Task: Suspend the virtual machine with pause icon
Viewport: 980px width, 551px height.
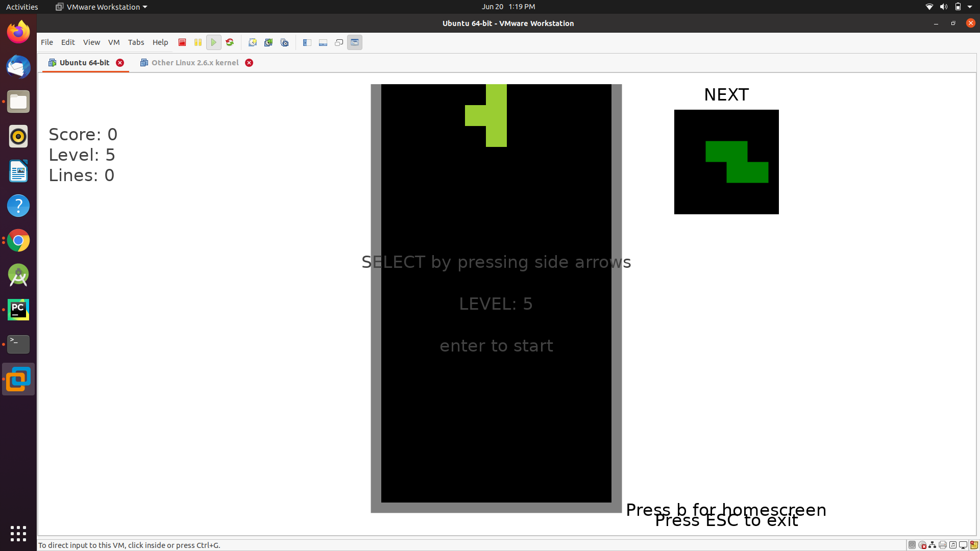Action: 198,42
